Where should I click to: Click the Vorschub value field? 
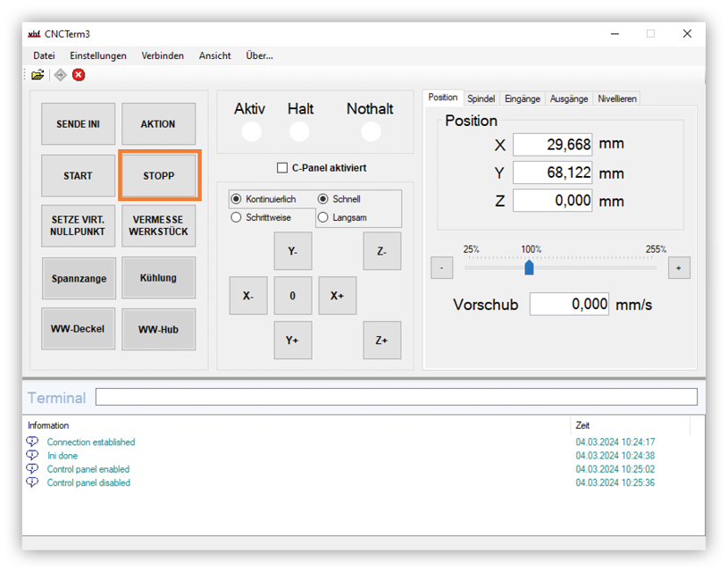pos(569,304)
